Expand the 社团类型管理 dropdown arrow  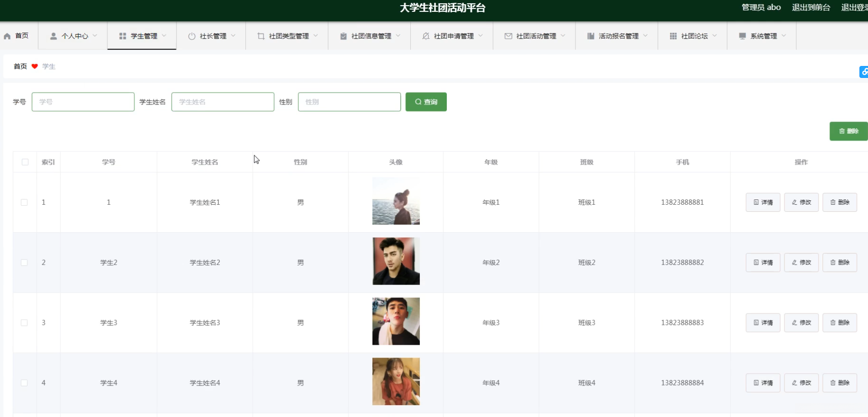pyautogui.click(x=316, y=36)
